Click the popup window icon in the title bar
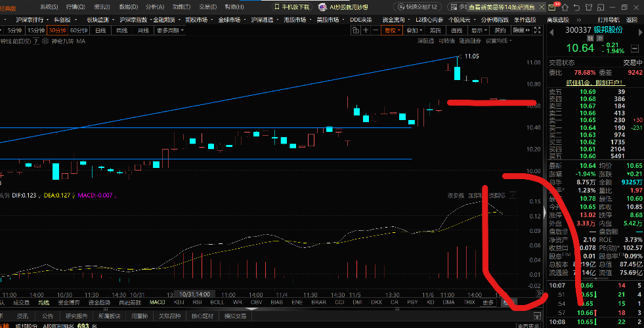Screen dimensions: 644x328 click(x=601, y=7)
